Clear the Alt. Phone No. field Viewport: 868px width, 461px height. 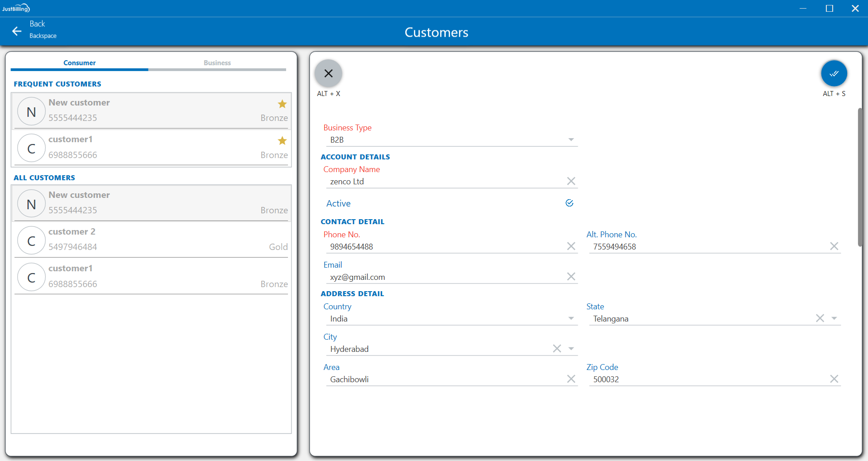[x=834, y=246]
